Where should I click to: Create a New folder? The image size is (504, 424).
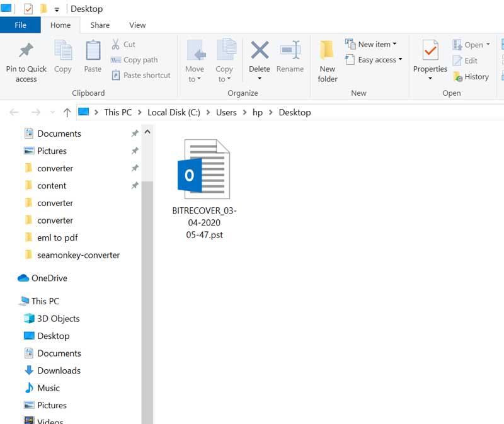(x=328, y=61)
